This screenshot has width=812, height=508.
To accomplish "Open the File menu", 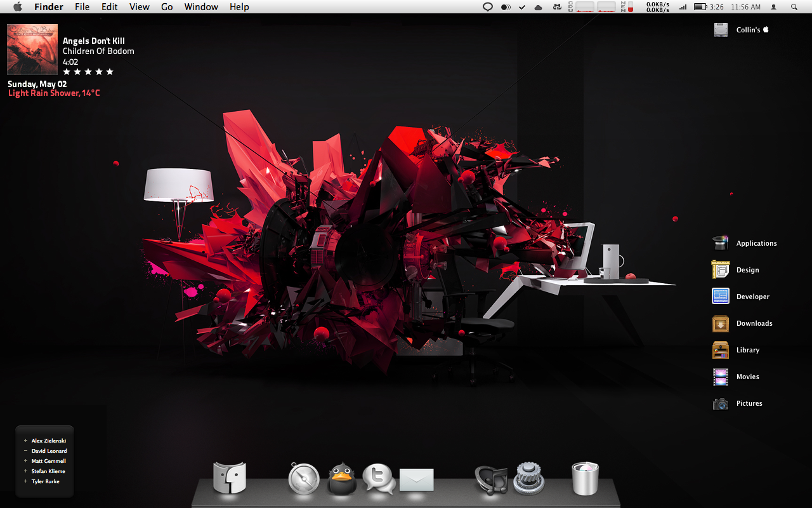I will pyautogui.click(x=82, y=7).
